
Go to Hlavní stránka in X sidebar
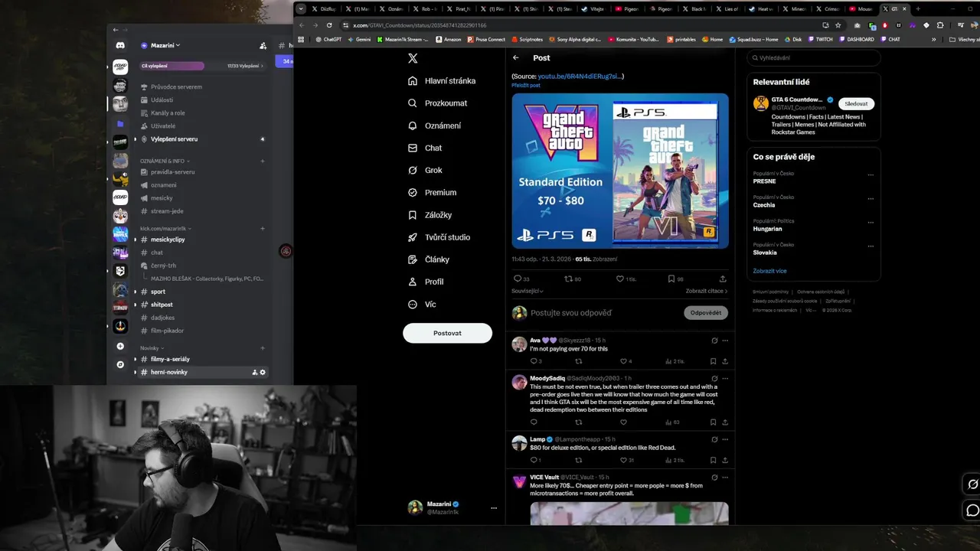point(442,80)
